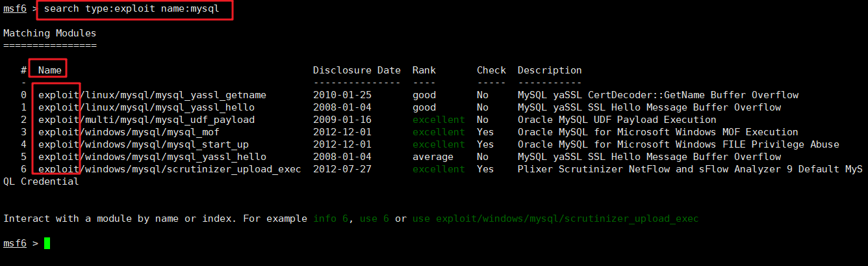Click description Oracle MySQL UDF Payload Execution

[x=617, y=120]
